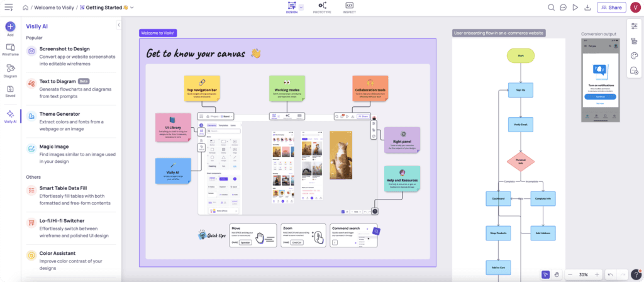Switch to Prototype mode
This screenshot has width=644, height=282.
[x=322, y=8]
